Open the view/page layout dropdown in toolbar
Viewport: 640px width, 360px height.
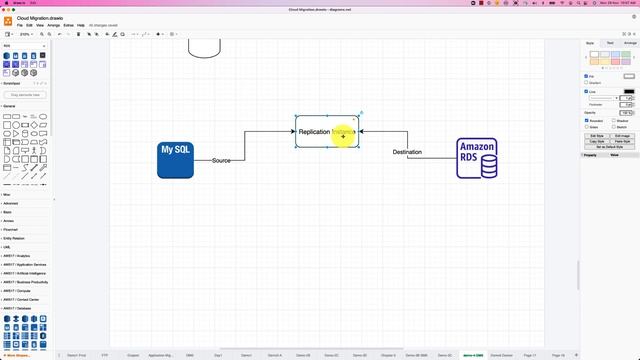(x=9, y=34)
